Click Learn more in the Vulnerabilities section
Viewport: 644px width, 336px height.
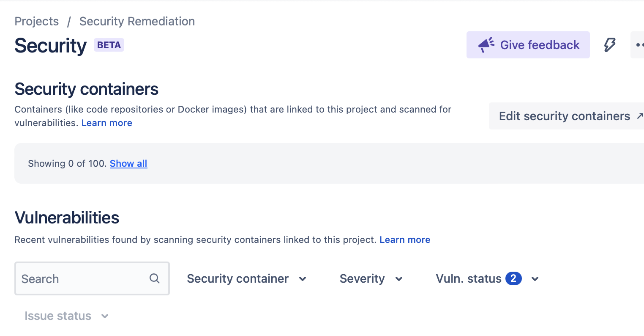(x=404, y=240)
